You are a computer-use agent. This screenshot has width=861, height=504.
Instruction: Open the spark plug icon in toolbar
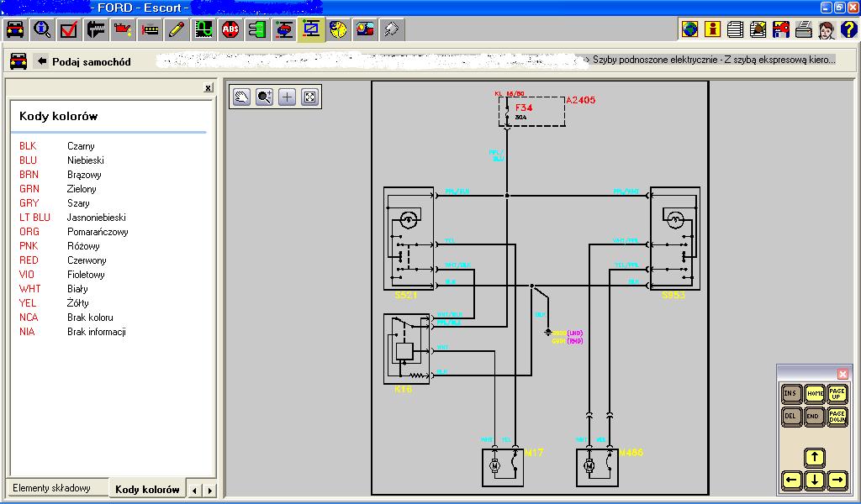click(392, 29)
